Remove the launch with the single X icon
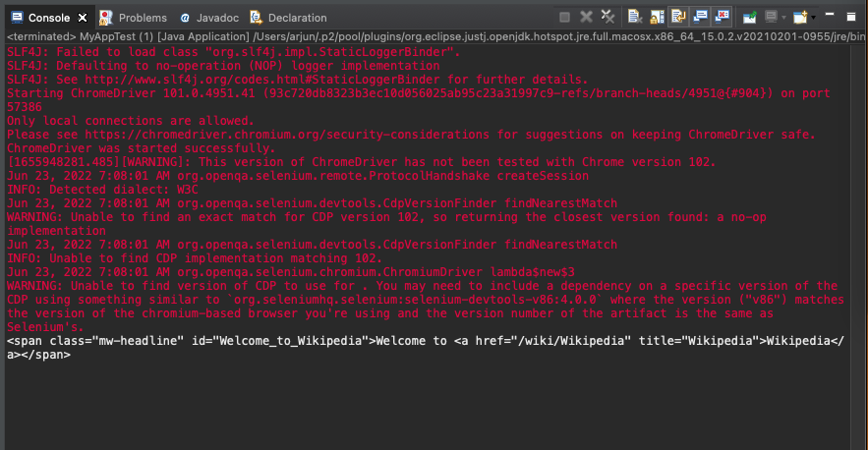This screenshot has height=450, width=868. click(587, 18)
